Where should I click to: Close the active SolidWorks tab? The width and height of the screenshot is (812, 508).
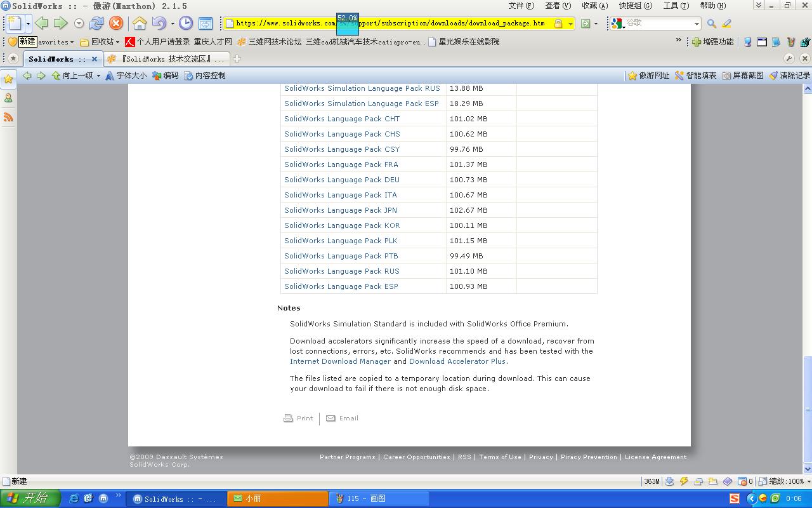pos(95,59)
